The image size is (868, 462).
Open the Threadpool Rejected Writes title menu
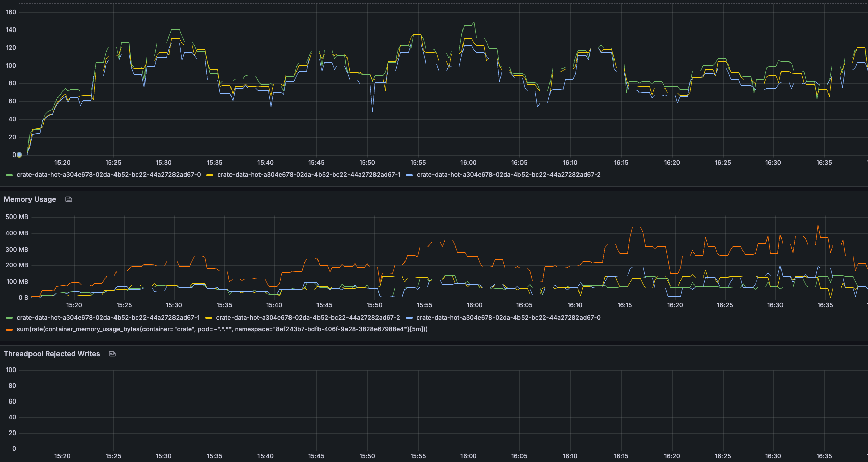point(52,354)
